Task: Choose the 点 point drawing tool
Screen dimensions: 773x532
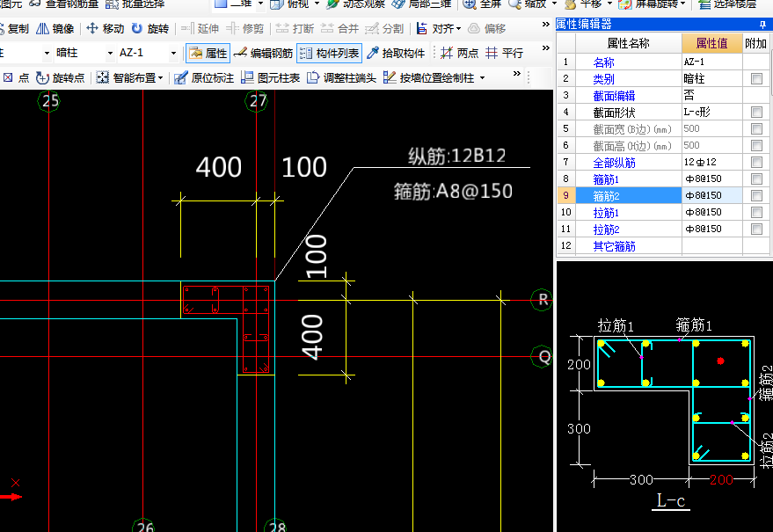Action: 16,78
